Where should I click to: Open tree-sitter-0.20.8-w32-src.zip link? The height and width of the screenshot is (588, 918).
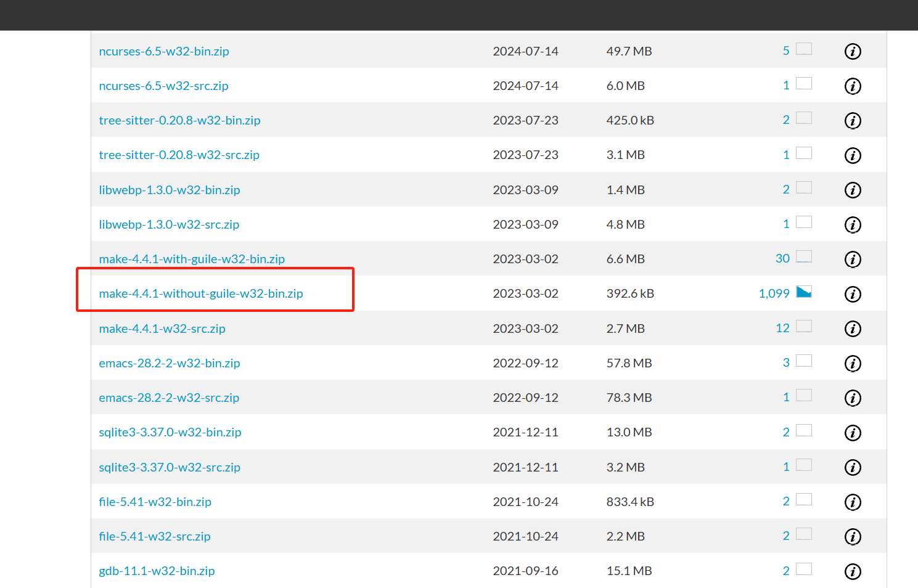click(x=179, y=155)
